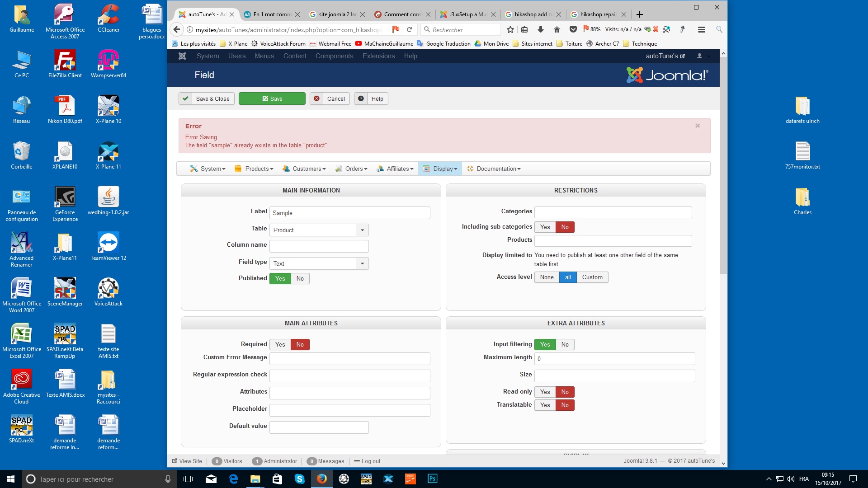Click the bookmark star icon
Viewport: 868px width, 488px height.
pos(510,30)
